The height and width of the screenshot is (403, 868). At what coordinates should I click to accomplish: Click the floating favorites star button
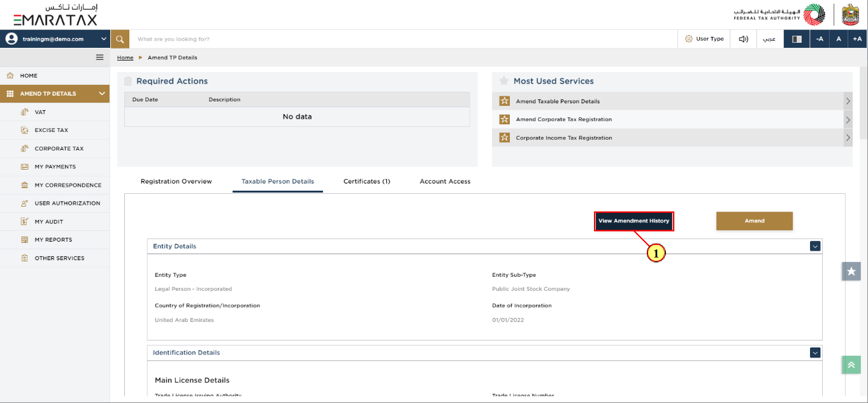coord(851,271)
